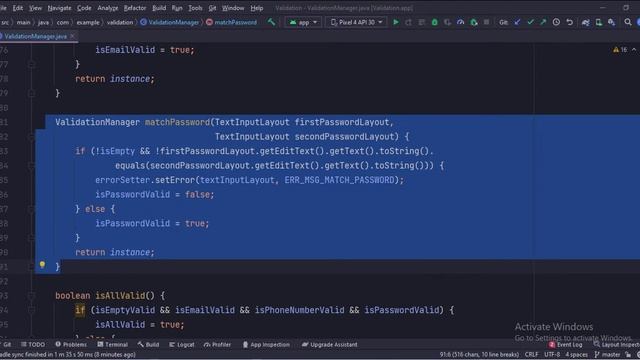Click Attach Debugger to Android Process icon
The height and width of the screenshot is (360, 640).
[474, 22]
